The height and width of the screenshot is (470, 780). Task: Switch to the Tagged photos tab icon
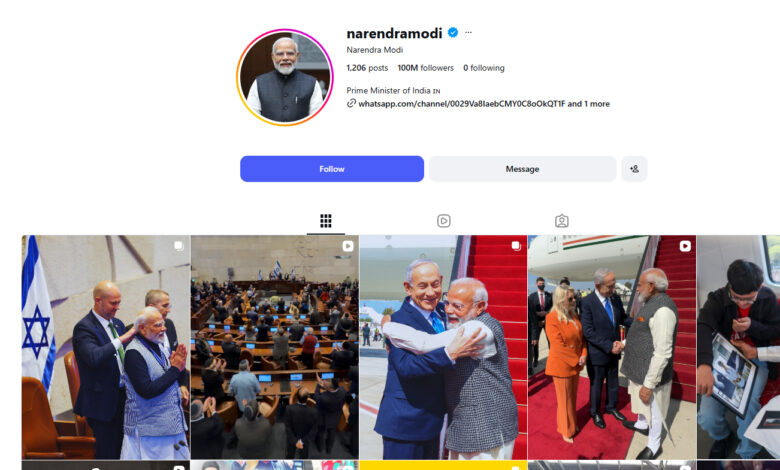[x=562, y=221]
